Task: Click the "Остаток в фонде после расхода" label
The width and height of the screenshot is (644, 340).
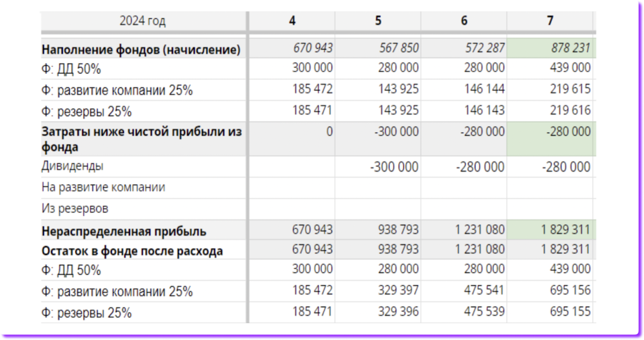Action: pos(132,251)
